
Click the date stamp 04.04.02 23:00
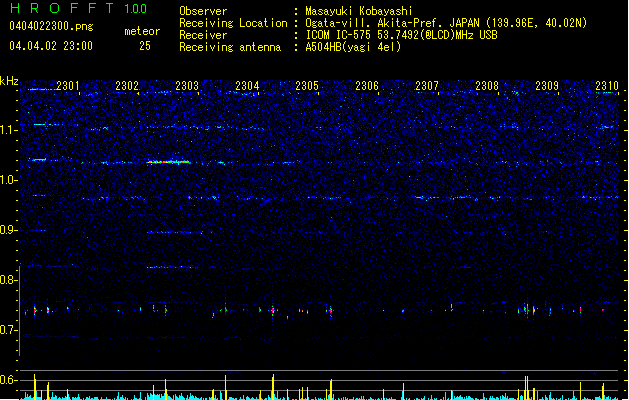[51, 46]
